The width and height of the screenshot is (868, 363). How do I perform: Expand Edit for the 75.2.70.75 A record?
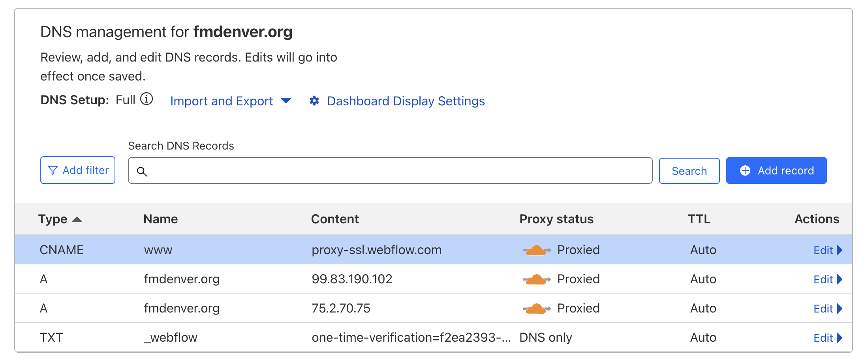tap(828, 309)
